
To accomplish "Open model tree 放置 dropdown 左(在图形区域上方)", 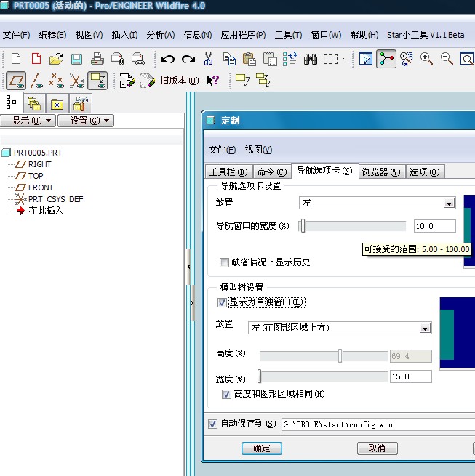I will pos(340,328).
